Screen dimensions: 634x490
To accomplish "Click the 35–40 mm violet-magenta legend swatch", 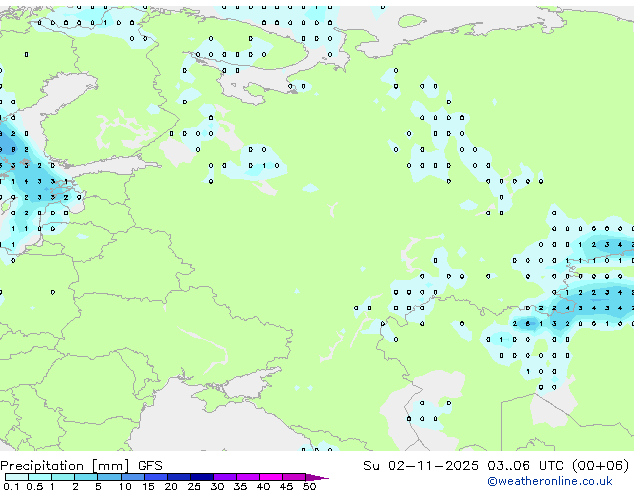I will pyautogui.click(x=247, y=477).
